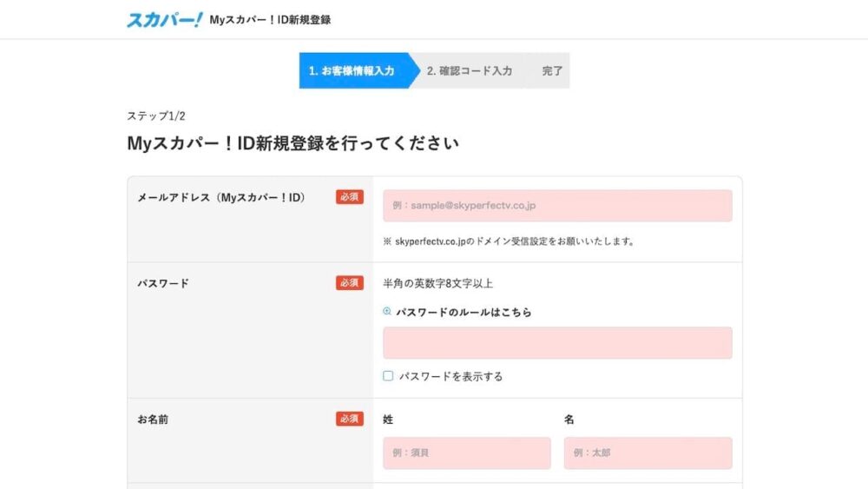Open the パスワードのルールはこちら link
The width and height of the screenshot is (868, 489).
464,313
